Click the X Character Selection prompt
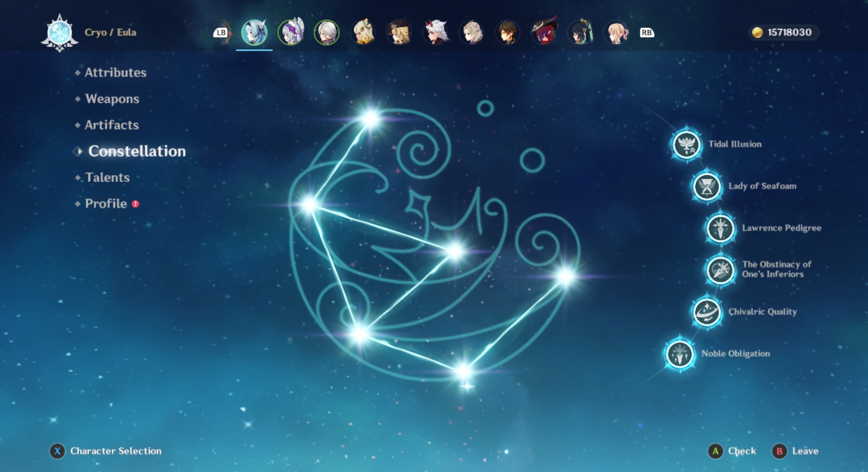Screen dimensions: 868x472 click(105, 451)
